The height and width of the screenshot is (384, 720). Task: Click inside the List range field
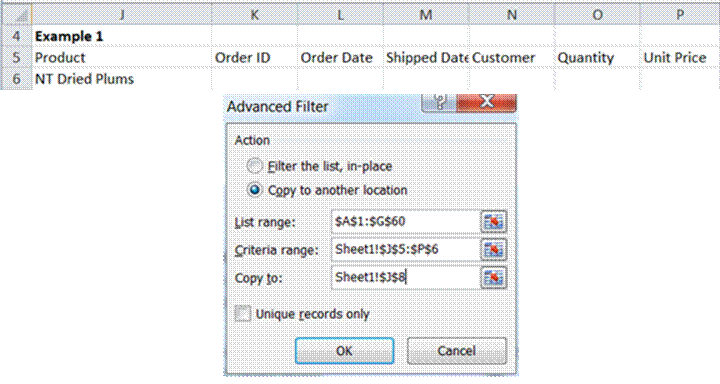(x=405, y=222)
